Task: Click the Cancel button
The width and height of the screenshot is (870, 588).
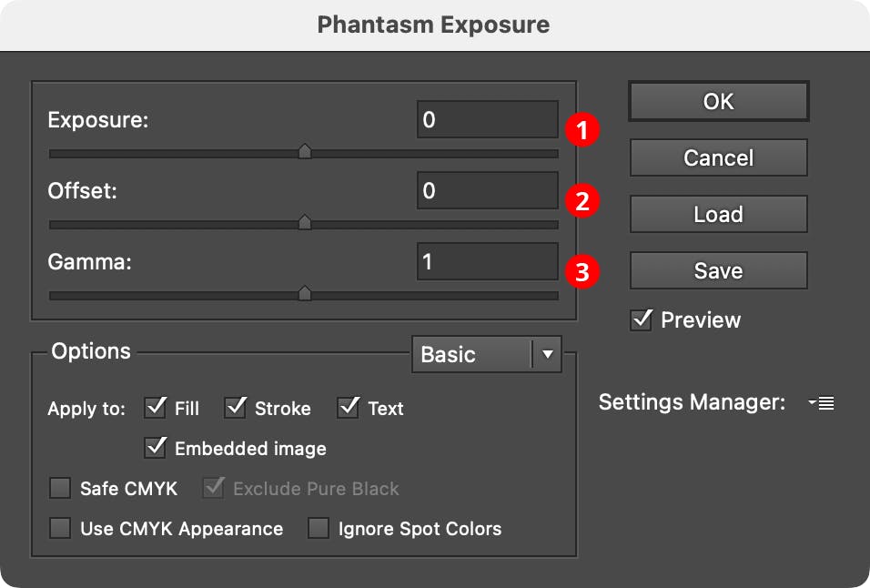Action: [x=718, y=157]
